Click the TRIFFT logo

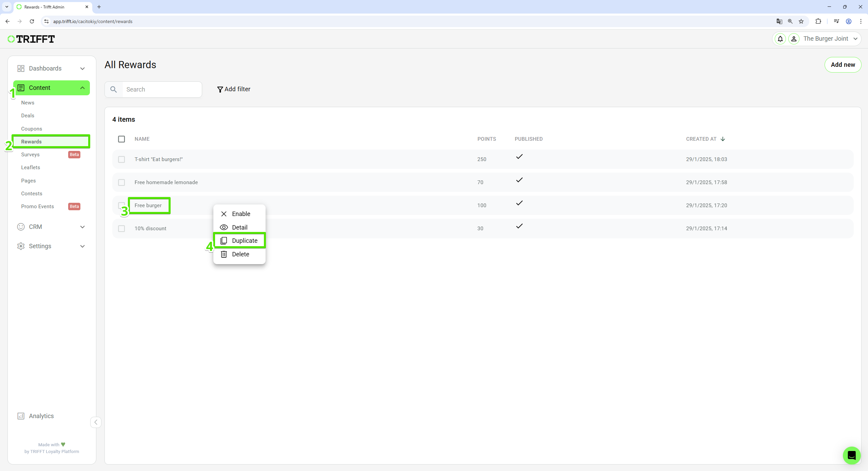[x=31, y=39]
